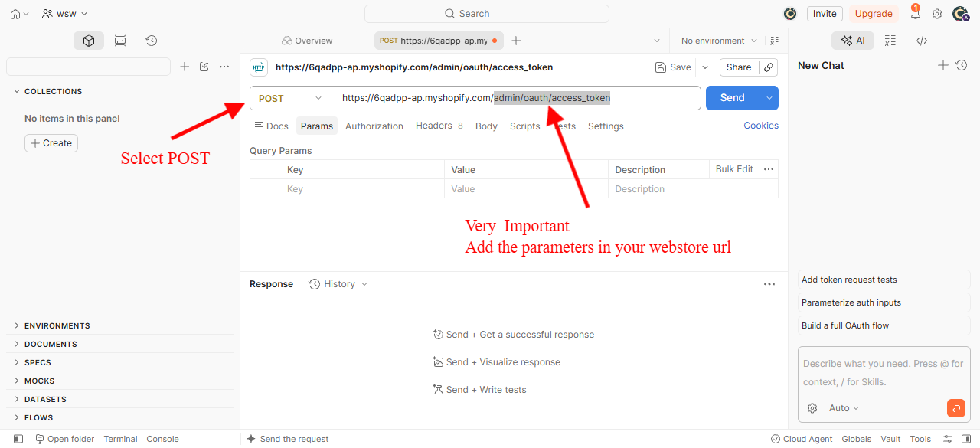Click the orange send-message icon in AI chat
The height and width of the screenshot is (448, 980).
(x=955, y=408)
